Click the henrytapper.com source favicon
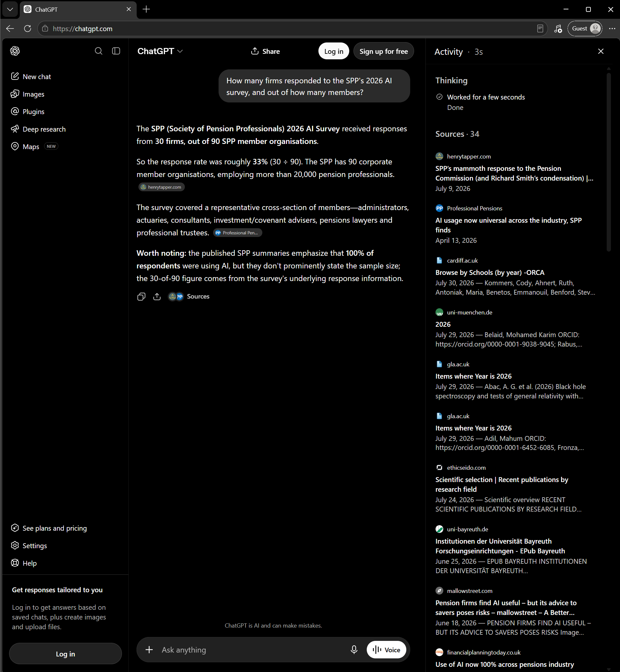Viewport: 620px width, 672px height. (x=439, y=156)
